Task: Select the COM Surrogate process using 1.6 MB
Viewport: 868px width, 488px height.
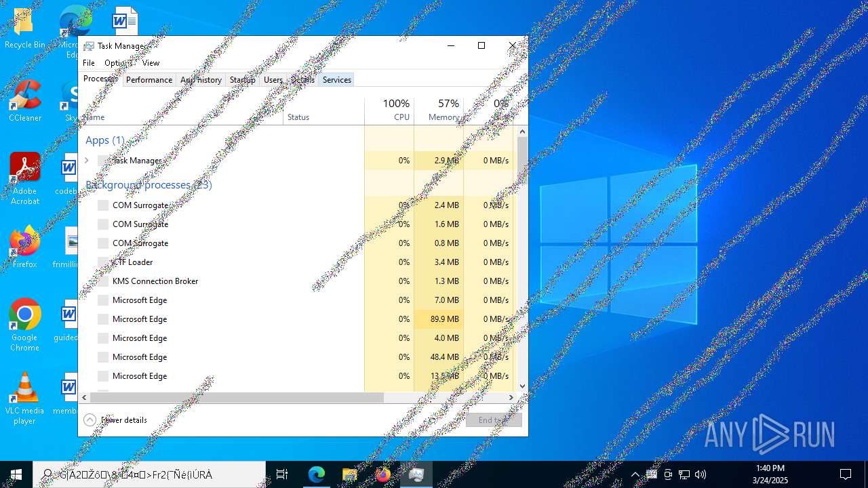Action: coord(296,224)
